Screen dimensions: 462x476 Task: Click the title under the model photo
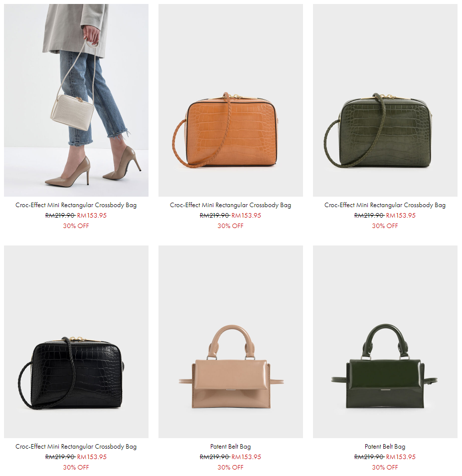click(x=76, y=205)
